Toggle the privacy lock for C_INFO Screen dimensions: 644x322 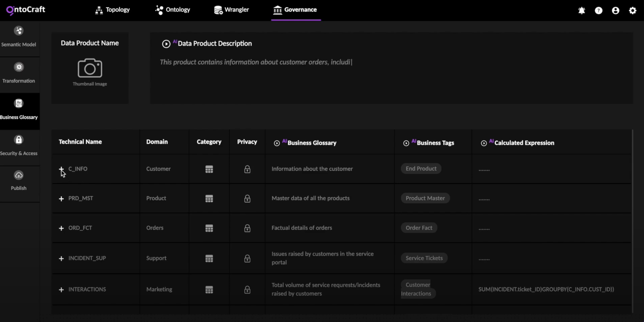247,169
